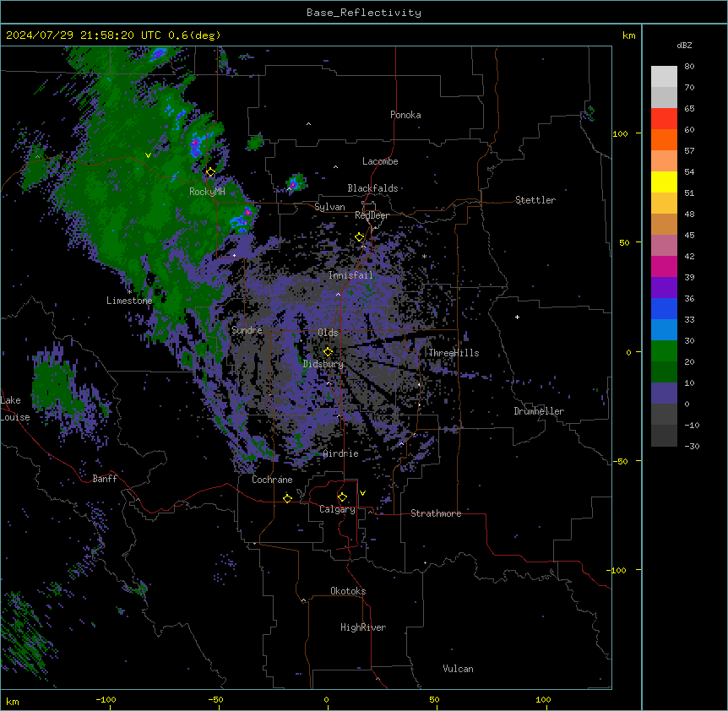Image resolution: width=728 pixels, height=711 pixels.
Task: Click the dBZ legend heading
Action: [684, 46]
